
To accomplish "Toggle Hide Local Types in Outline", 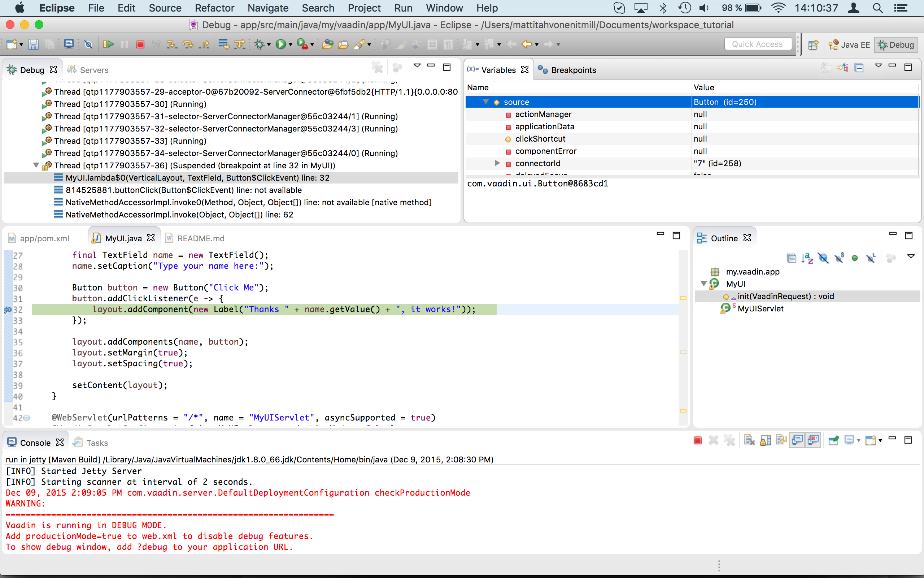I will pos(871,258).
